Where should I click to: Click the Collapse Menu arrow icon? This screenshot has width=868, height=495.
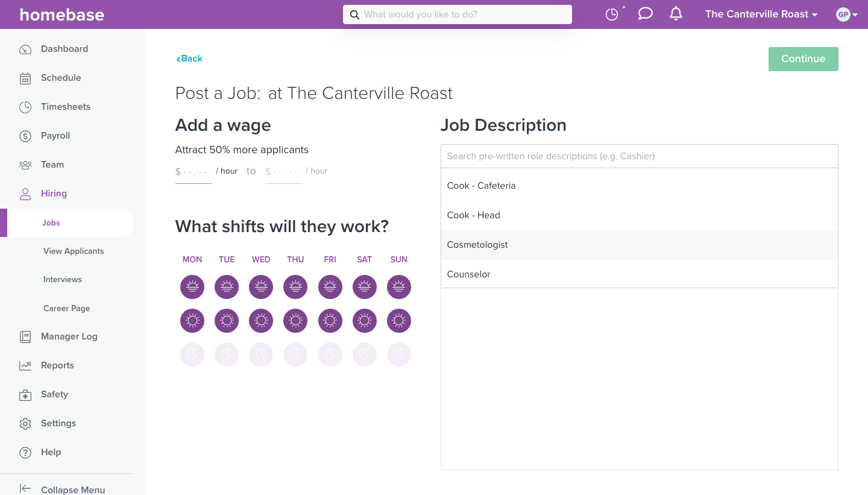pyautogui.click(x=25, y=489)
